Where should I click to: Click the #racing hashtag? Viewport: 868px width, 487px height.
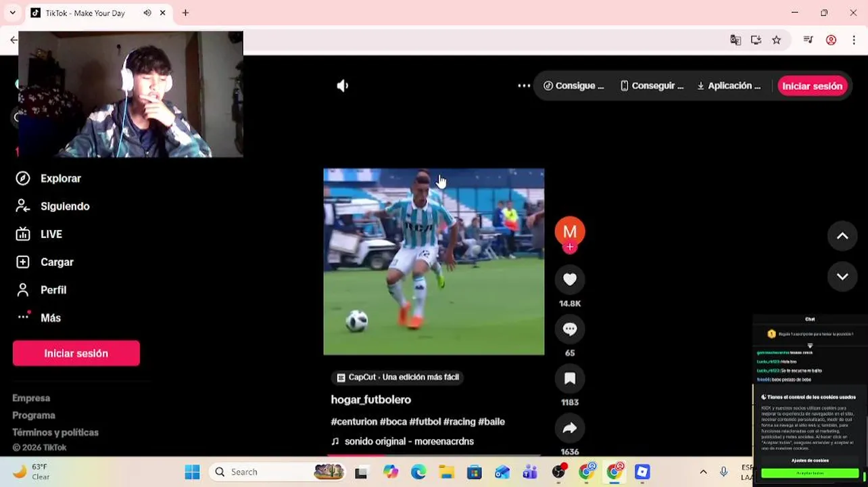point(459,421)
